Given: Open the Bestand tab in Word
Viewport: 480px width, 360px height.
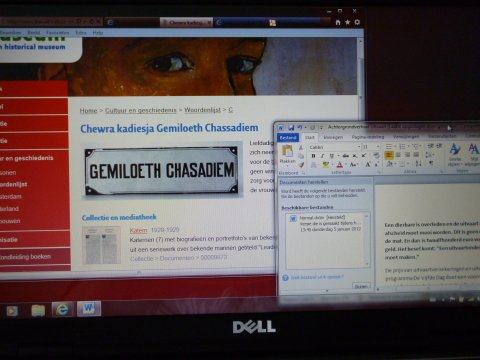Looking at the screenshot, I should tap(288, 137).
